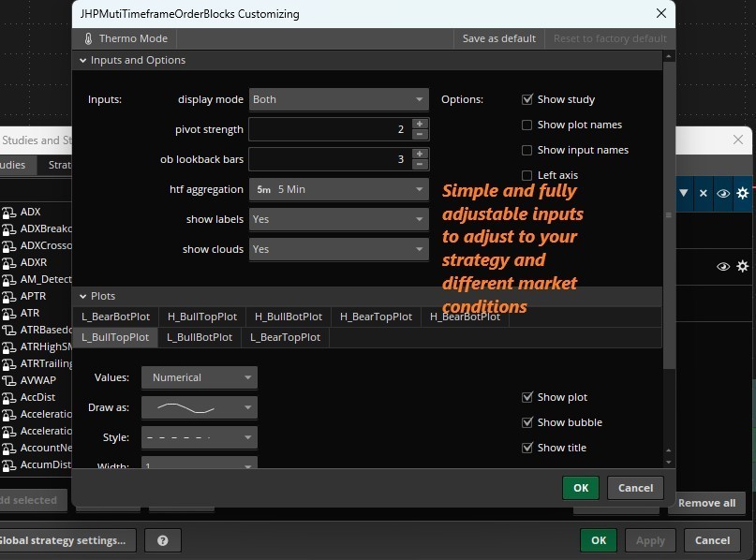Click the lower gear icon in the right panel
756x560 pixels.
point(743,266)
